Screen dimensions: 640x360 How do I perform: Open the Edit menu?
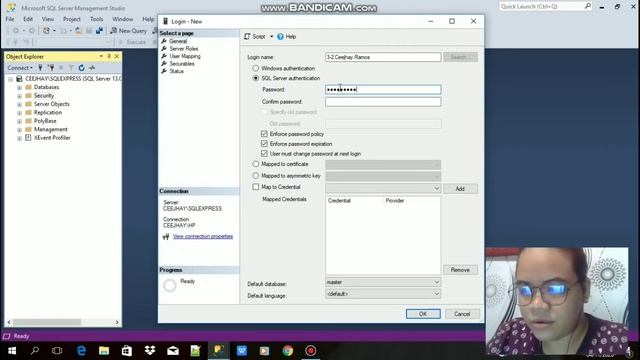coord(28,19)
